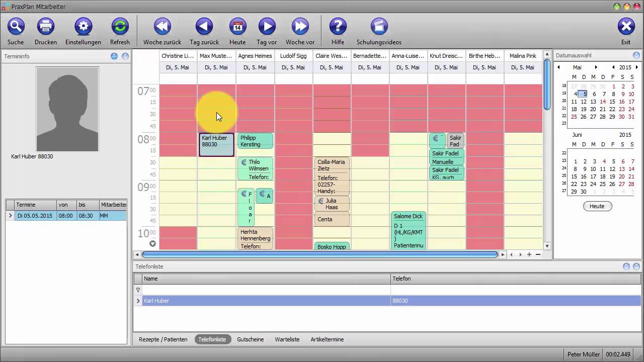Go to next month after Mai
The height and width of the screenshot is (362, 644).
596,67
